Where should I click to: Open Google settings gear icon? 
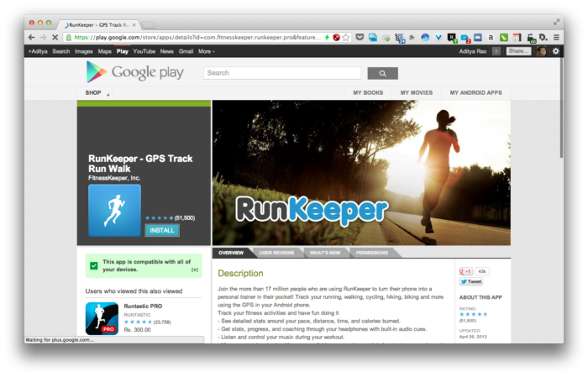pyautogui.click(x=555, y=51)
